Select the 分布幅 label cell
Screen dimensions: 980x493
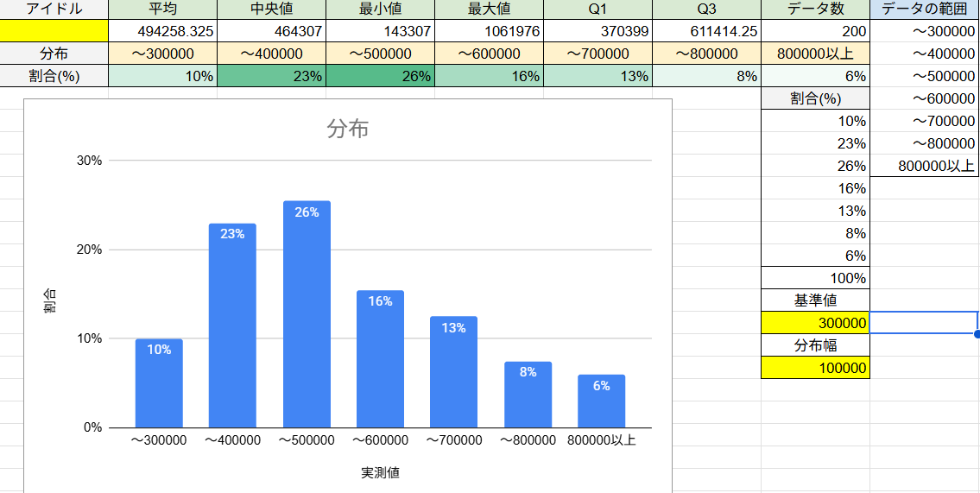(816, 344)
